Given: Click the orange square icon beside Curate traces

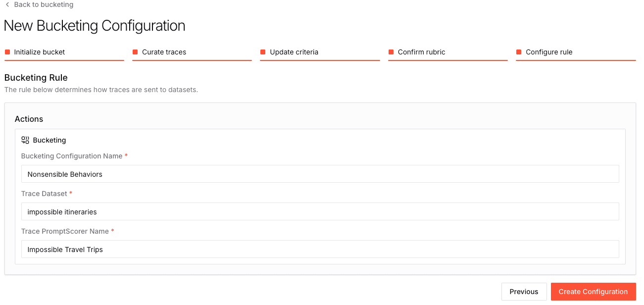Looking at the screenshot, I should (x=135, y=51).
